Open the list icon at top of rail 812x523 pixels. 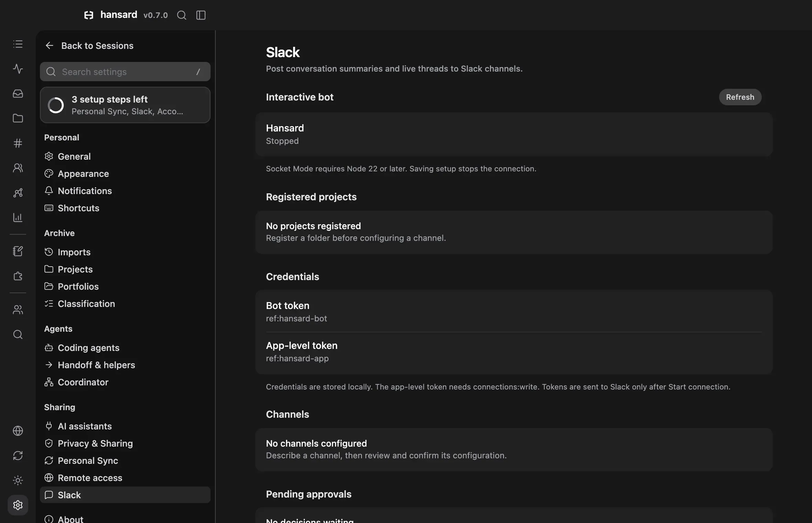[x=18, y=44]
